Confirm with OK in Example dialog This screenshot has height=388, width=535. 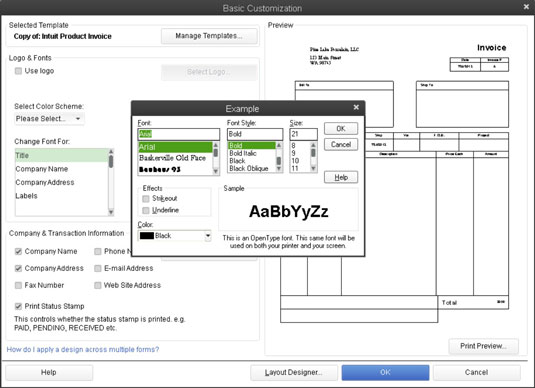coord(341,129)
